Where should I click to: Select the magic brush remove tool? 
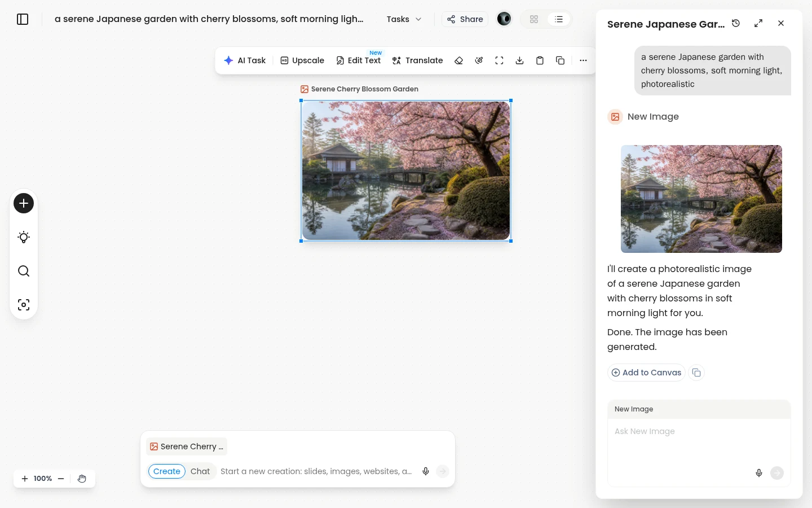coord(479,60)
